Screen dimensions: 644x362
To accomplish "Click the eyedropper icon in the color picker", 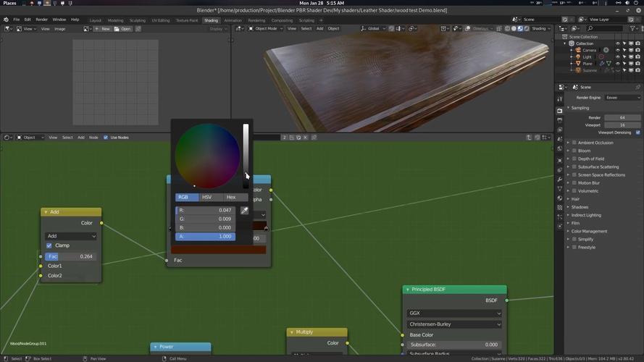I will tap(244, 210).
